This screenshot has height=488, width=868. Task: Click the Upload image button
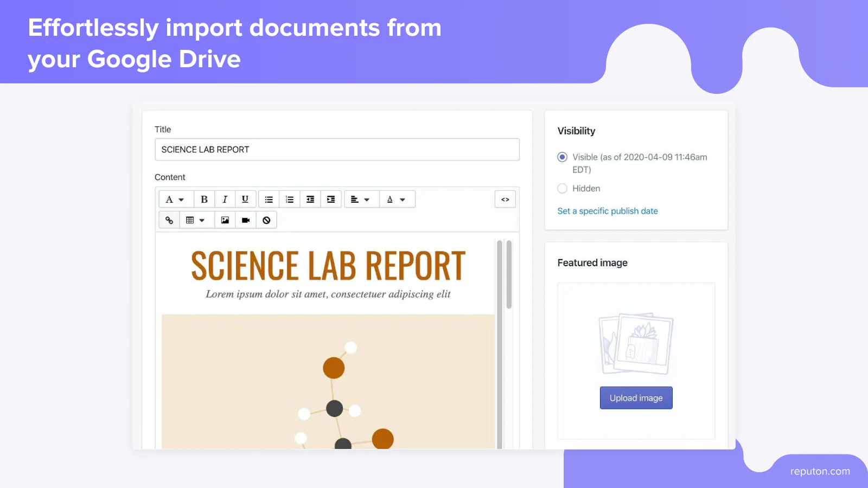click(636, 398)
